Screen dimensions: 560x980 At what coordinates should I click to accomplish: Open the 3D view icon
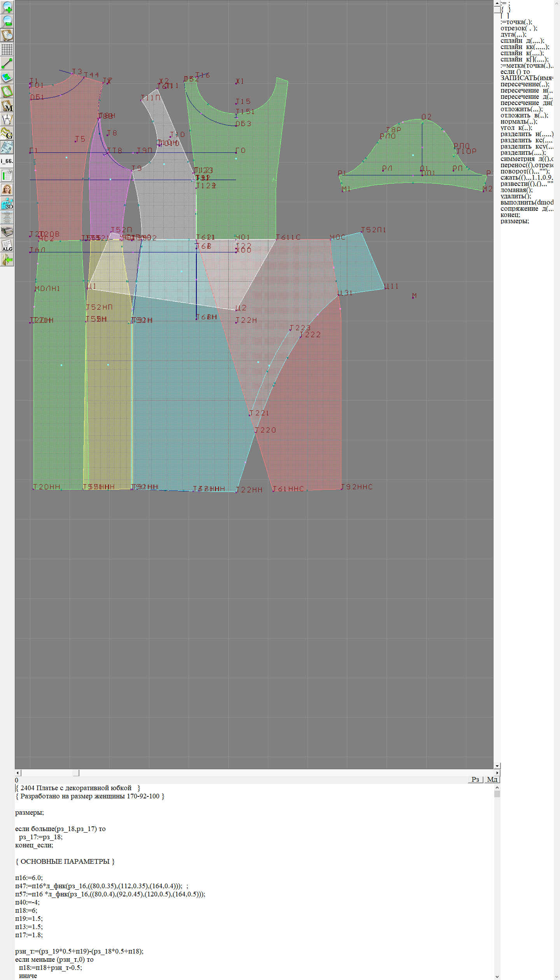7,203
